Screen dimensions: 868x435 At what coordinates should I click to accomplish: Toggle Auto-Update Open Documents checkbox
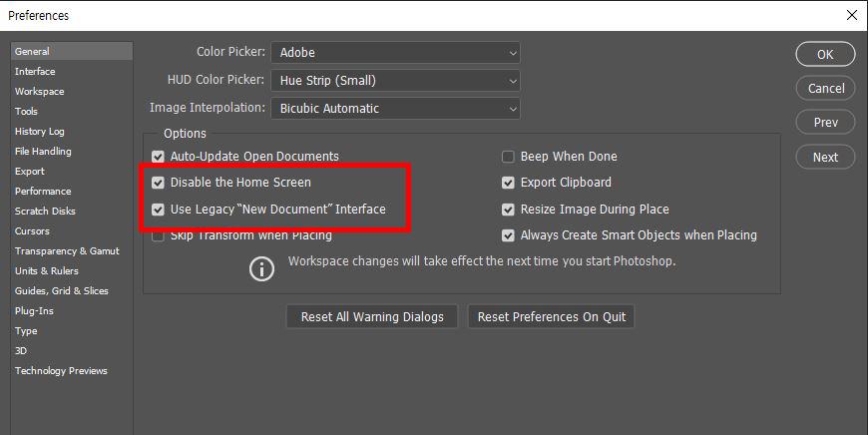pyautogui.click(x=158, y=157)
